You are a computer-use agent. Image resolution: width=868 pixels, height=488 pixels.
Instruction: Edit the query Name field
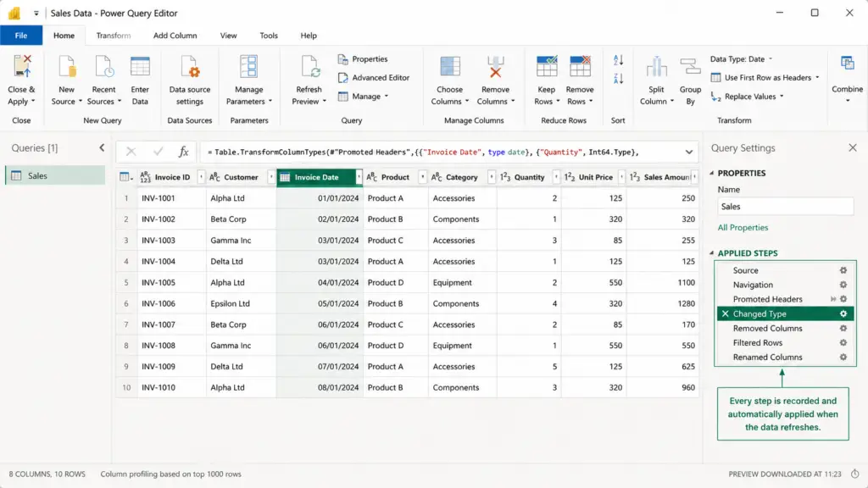tap(785, 207)
